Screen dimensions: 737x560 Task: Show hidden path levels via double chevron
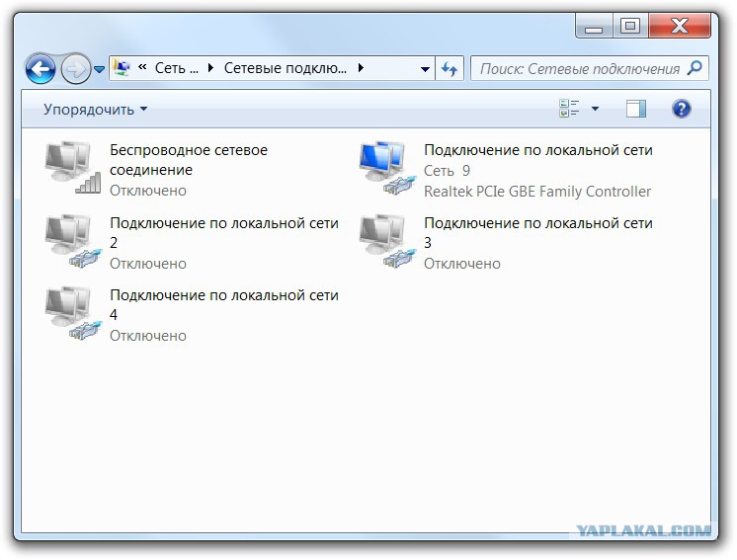click(142, 67)
